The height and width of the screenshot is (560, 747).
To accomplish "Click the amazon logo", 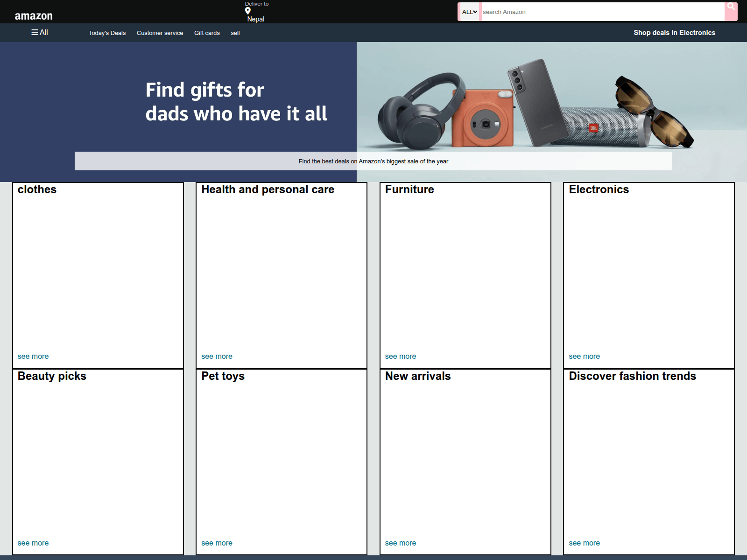I will [x=34, y=16].
